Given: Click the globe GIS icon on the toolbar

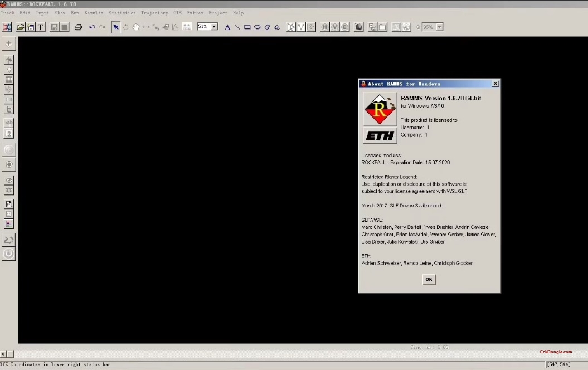Looking at the screenshot, I should coord(406,26).
